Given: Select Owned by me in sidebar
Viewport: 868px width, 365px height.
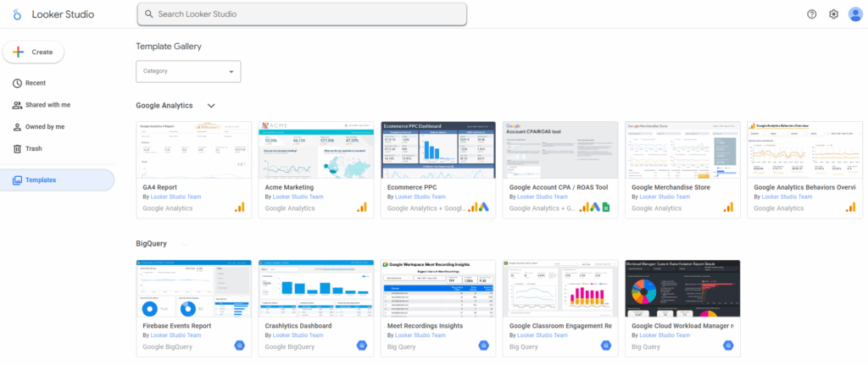Looking at the screenshot, I should [x=44, y=127].
